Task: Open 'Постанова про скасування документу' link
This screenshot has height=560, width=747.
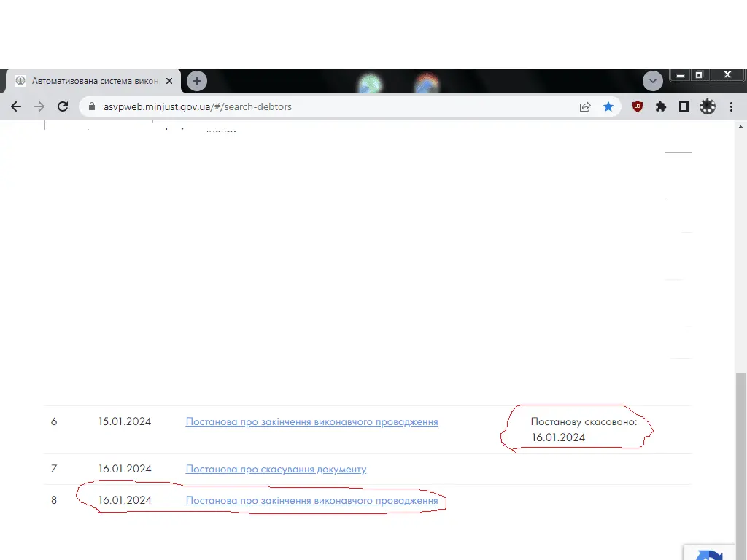Action: 276,469
